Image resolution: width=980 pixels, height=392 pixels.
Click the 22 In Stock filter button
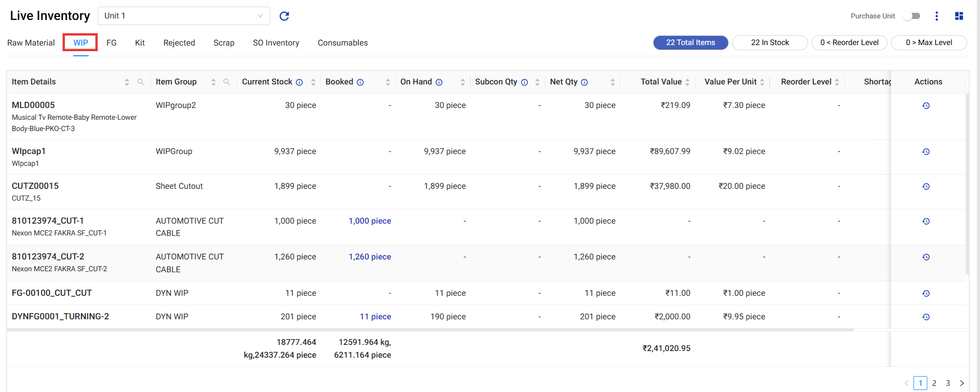(x=770, y=42)
